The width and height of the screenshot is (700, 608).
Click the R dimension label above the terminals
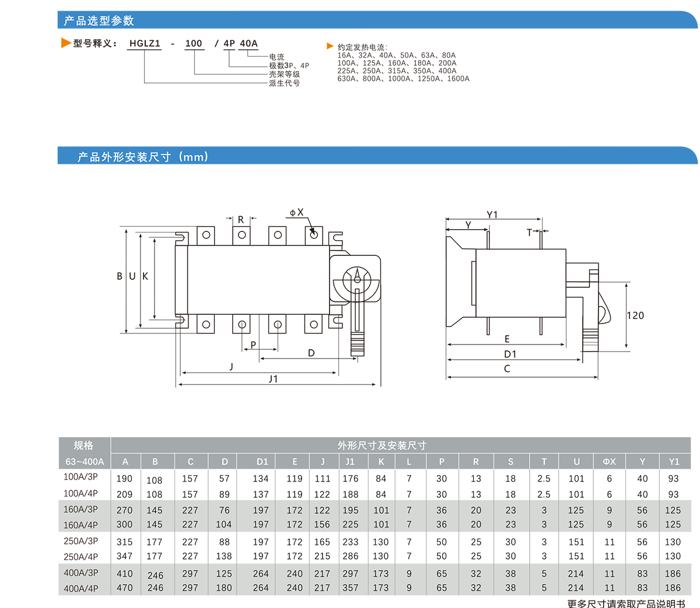(x=241, y=220)
